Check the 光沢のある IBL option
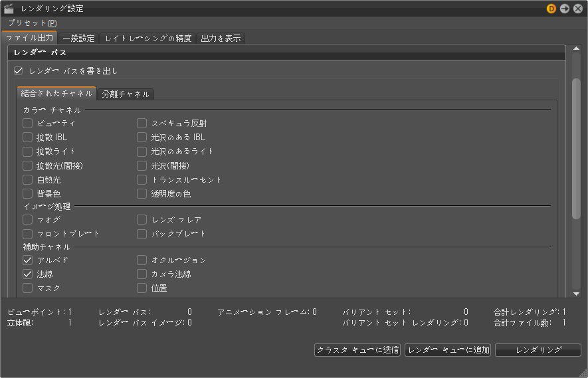Image resolution: width=588 pixels, height=378 pixels. (x=142, y=138)
